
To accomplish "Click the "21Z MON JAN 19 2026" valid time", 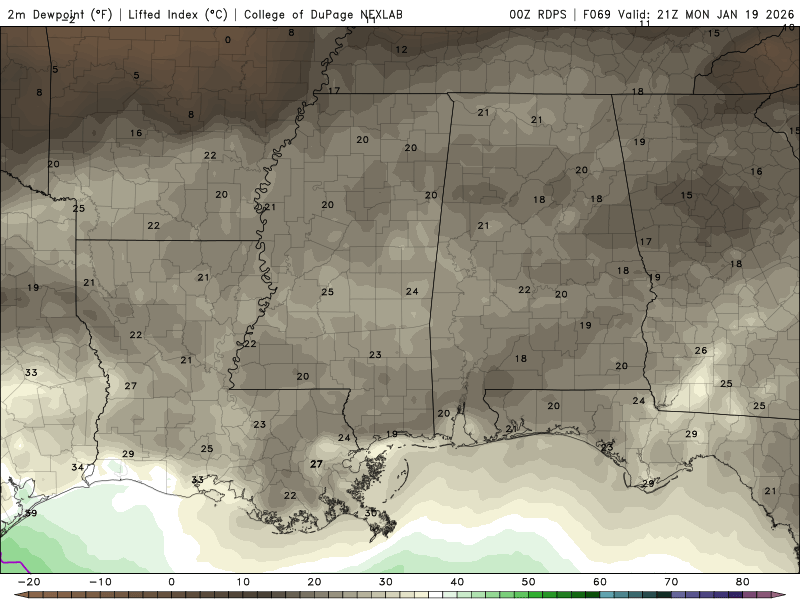I will pos(725,15).
